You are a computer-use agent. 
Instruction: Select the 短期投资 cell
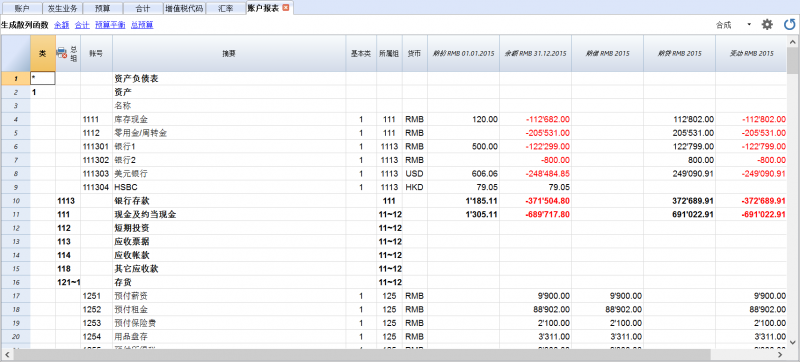(x=229, y=228)
